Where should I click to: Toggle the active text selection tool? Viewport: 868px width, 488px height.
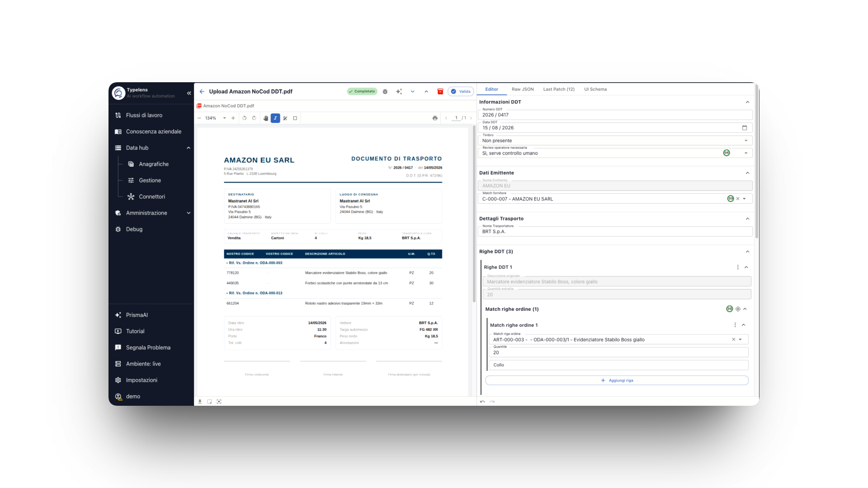275,118
